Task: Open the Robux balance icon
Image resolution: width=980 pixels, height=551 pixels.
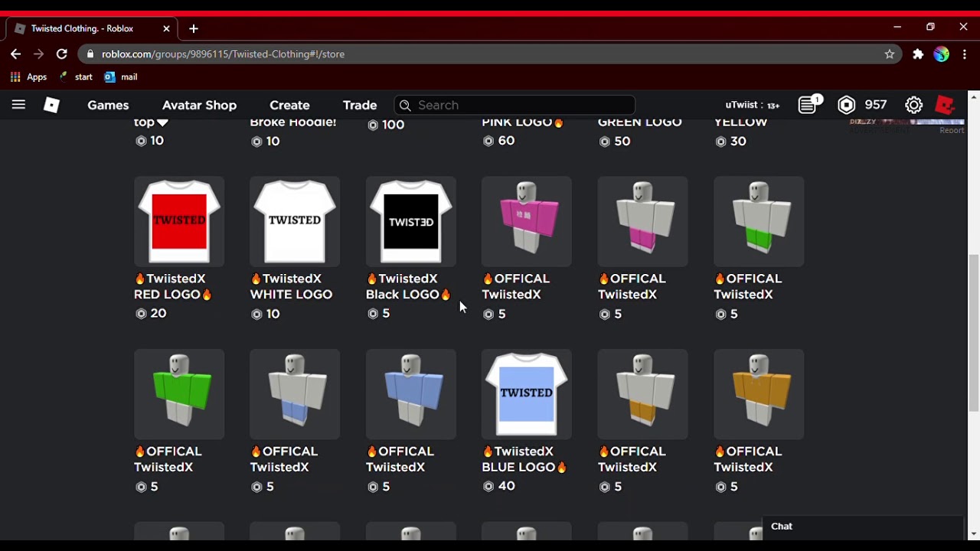Action: point(846,105)
